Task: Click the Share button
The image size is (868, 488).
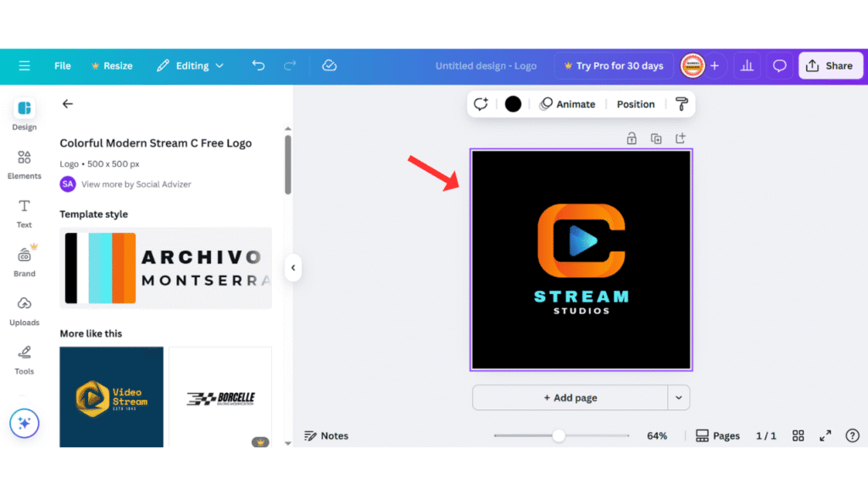Action: point(830,65)
